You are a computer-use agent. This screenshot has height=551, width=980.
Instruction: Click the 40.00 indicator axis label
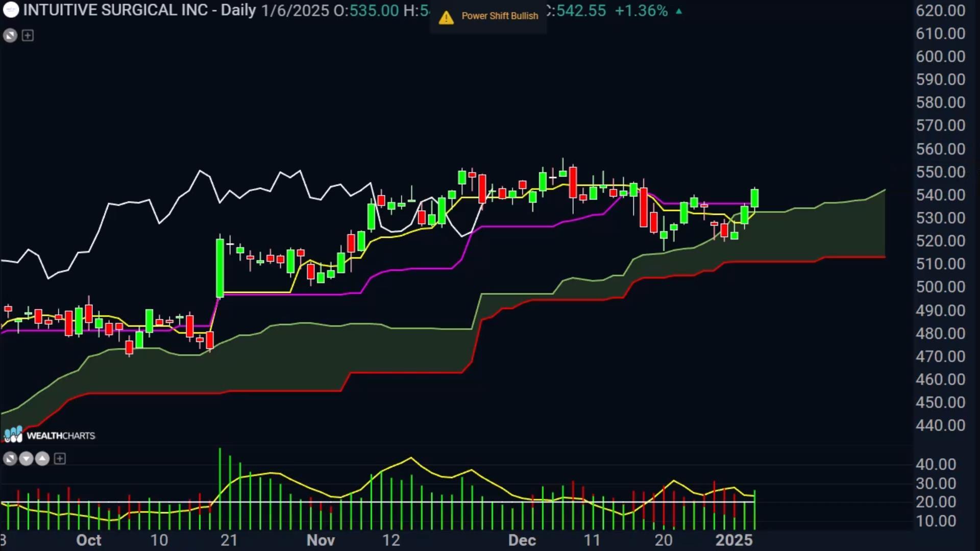point(936,464)
